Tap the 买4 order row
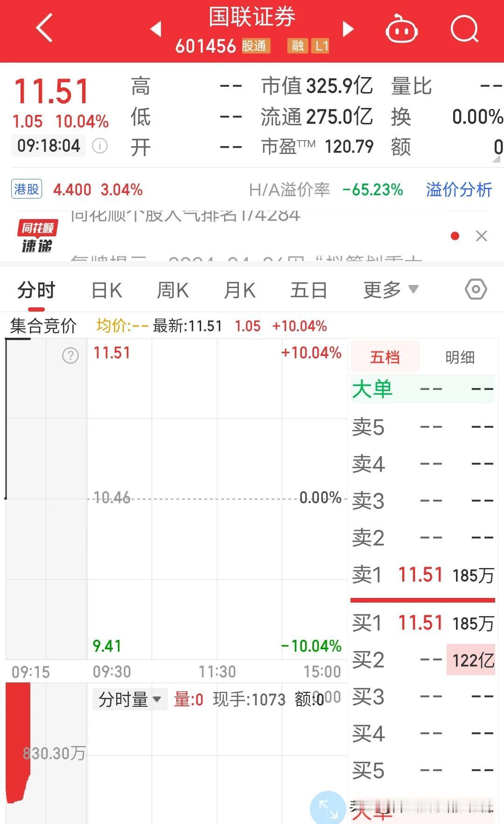This screenshot has width=504, height=824. 423,733
